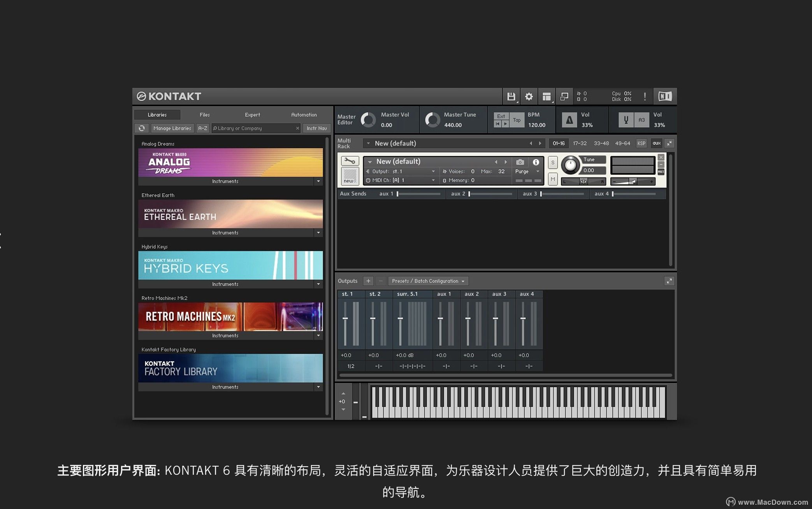Screen dimensions: 812x509
Task: Click the Instr Nav button
Action: (x=316, y=128)
